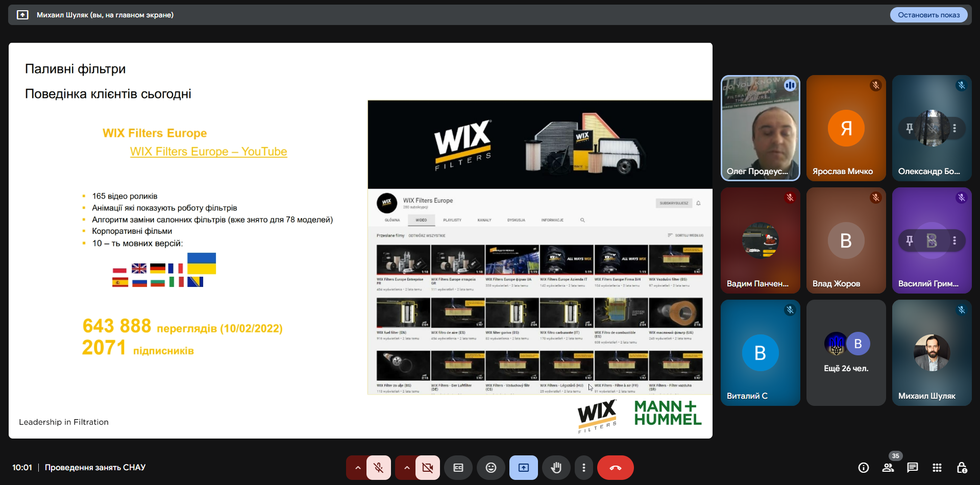The image size is (980, 485).
Task: Open SORTUJ WEDŁUG sort dropdown
Action: pos(685,235)
